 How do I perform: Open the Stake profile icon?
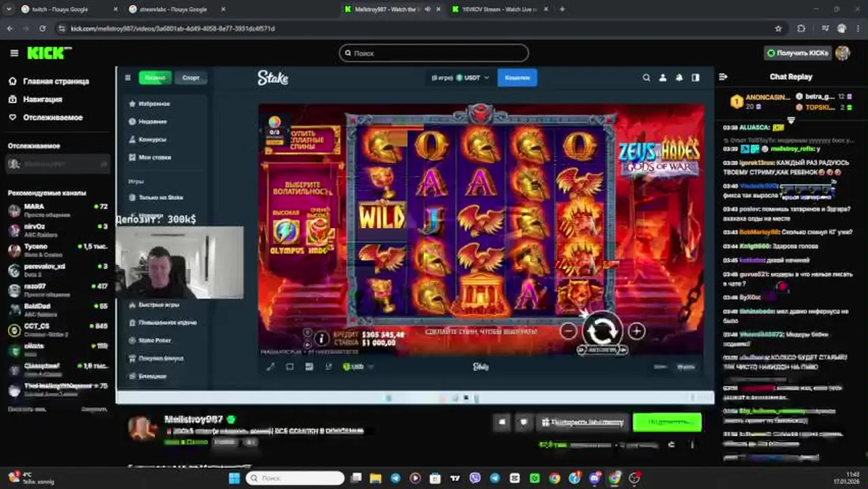(663, 78)
